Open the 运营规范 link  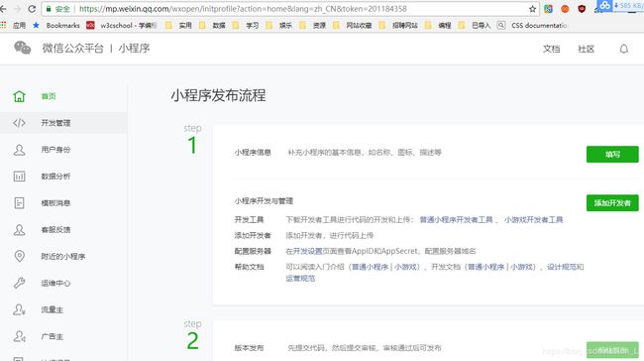click(300, 279)
